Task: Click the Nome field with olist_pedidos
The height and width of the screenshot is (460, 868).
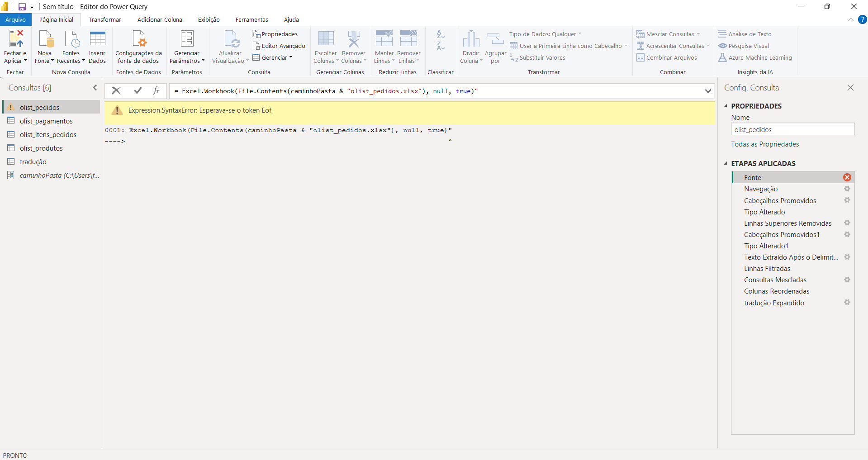Action: (x=792, y=129)
